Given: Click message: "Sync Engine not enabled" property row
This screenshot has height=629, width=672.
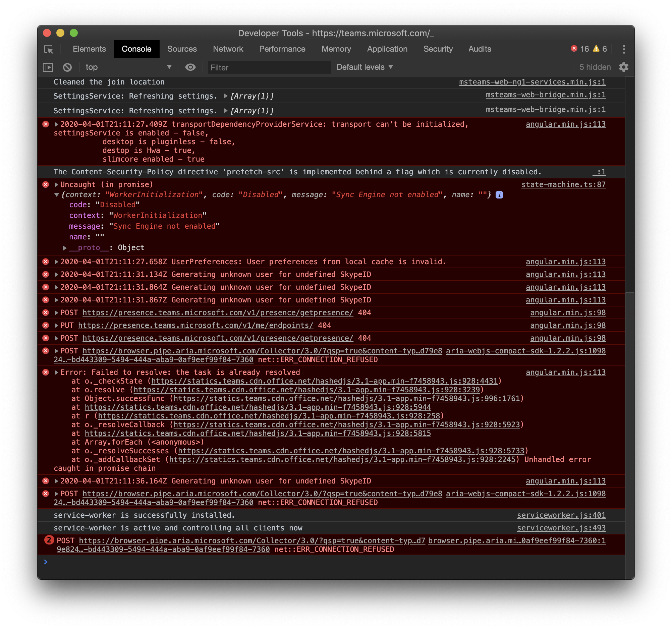Looking at the screenshot, I should (x=144, y=226).
